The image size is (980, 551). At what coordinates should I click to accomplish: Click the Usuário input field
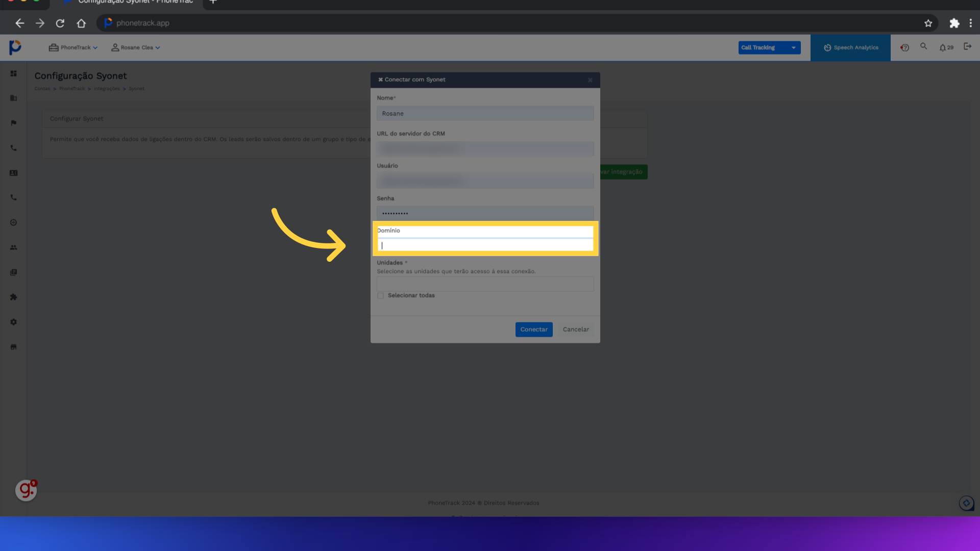[x=485, y=181]
